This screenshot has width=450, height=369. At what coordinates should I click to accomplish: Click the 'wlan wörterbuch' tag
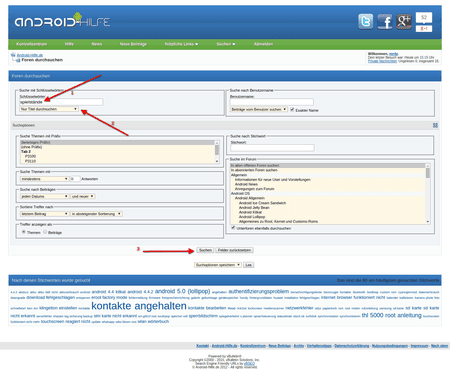(x=153, y=322)
